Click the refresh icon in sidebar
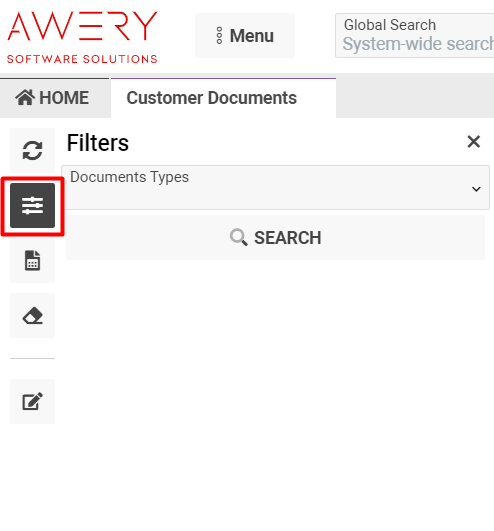This screenshot has width=494, height=531. pos(33,151)
